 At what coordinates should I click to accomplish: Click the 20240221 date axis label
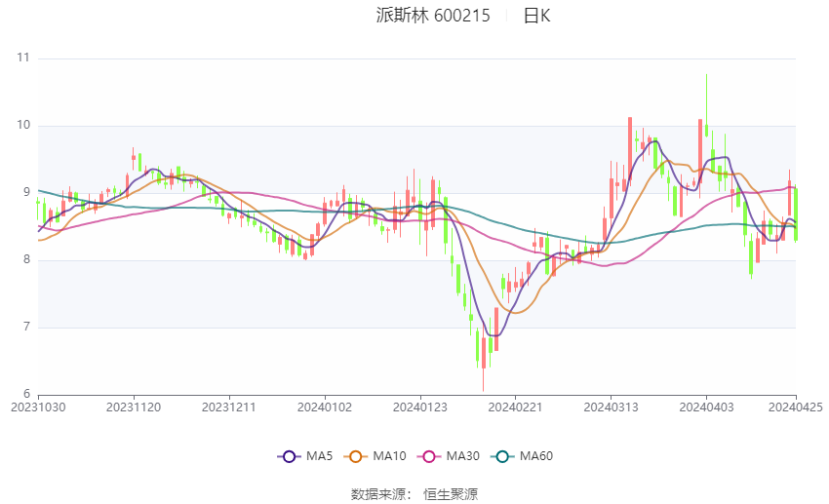515,407
